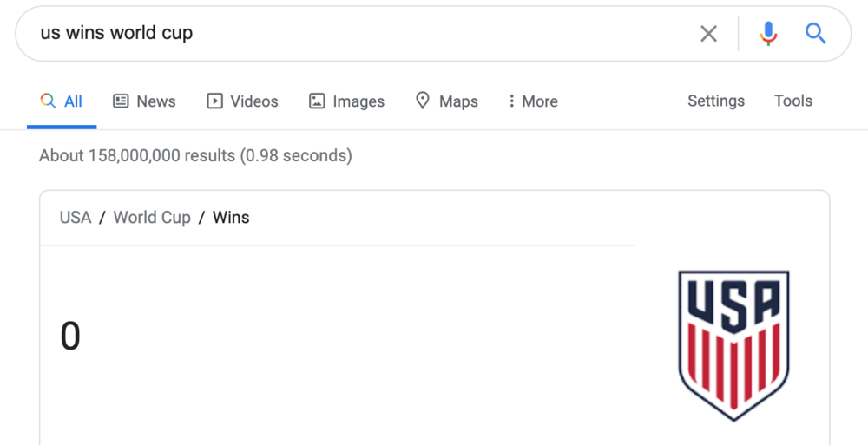Click the answer value 0
Screen dimensions: 868x445
pyautogui.click(x=70, y=336)
